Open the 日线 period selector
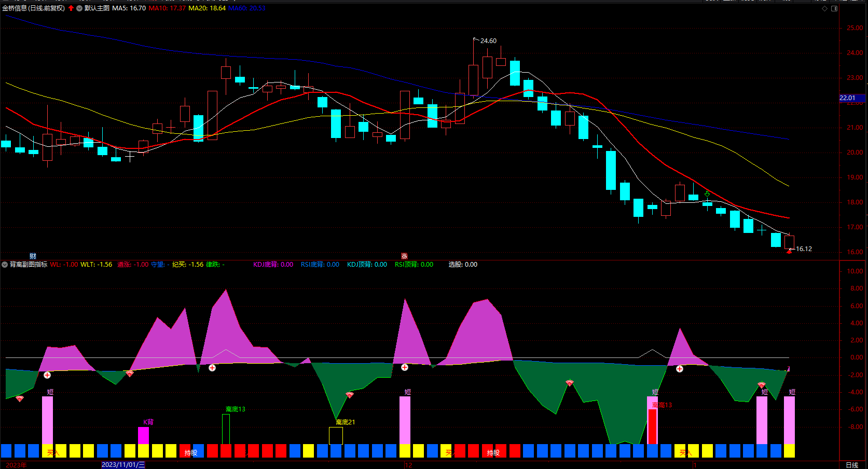The width and height of the screenshot is (868, 469). pos(852,465)
